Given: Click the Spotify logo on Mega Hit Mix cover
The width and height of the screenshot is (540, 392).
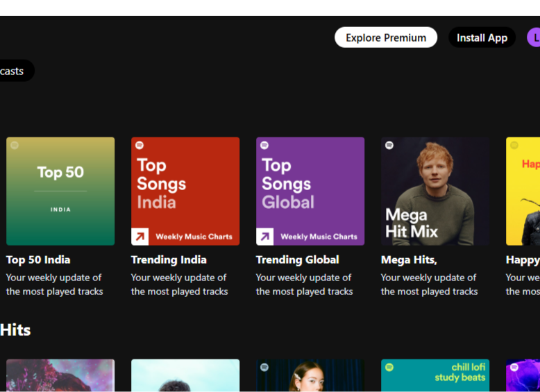Looking at the screenshot, I should click(x=389, y=146).
